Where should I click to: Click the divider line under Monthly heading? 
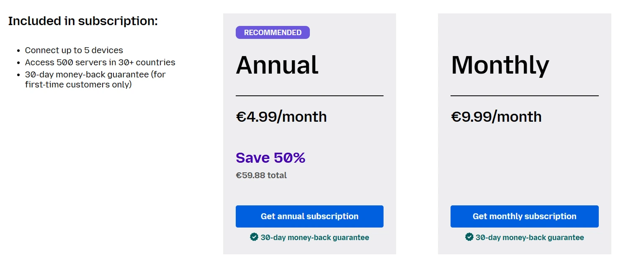coord(524,96)
